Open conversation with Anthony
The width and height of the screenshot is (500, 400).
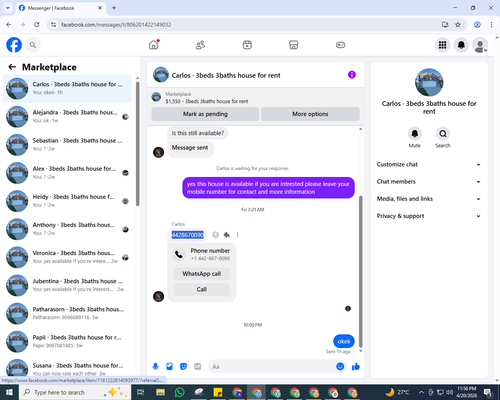(x=67, y=229)
